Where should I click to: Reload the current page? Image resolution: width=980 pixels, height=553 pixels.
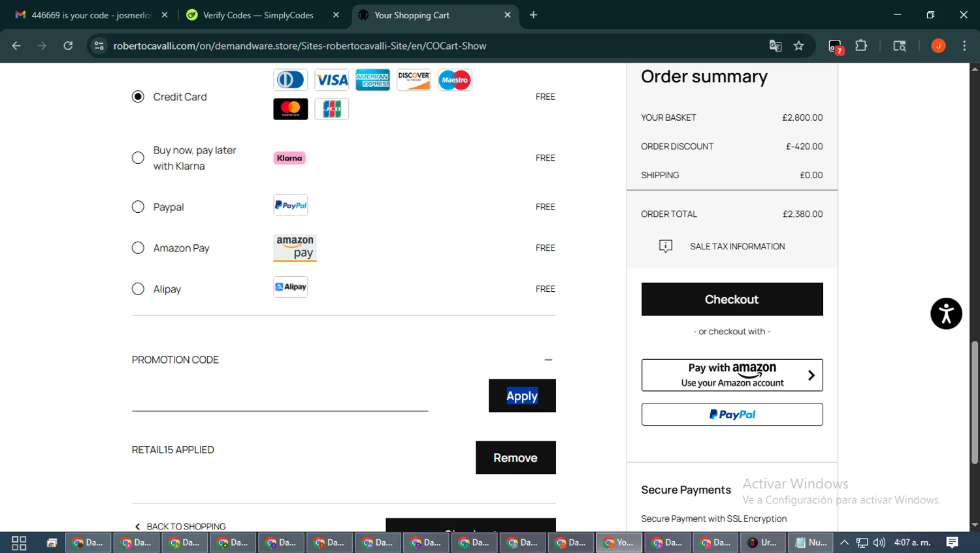[68, 46]
